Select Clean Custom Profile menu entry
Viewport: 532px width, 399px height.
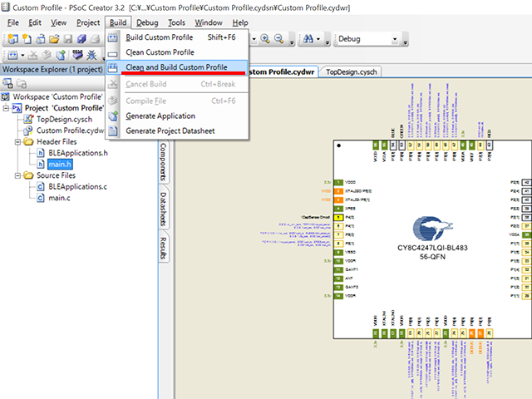pos(177,52)
